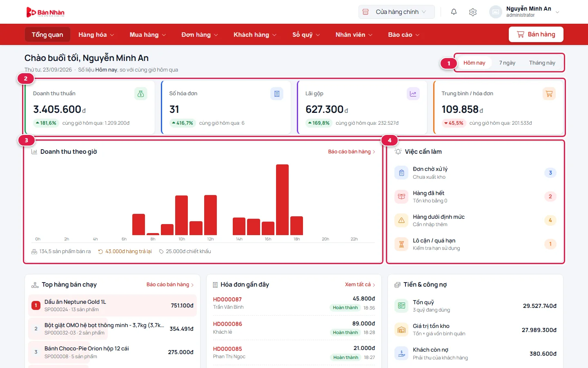588x368 pixels.
Task: Select Bánh Choco-Pie Orion hộp 12 cái row
Action: click(x=112, y=352)
